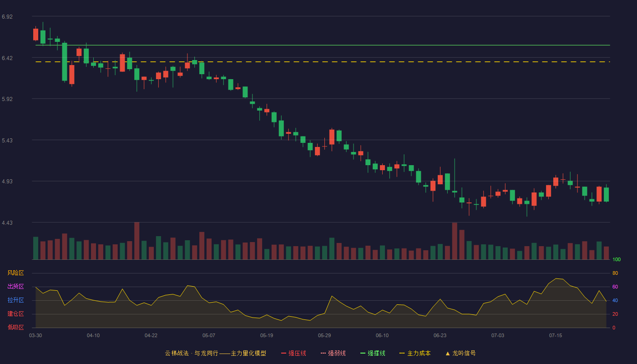Toggle the green 强撑线 legend entry

[373, 353]
